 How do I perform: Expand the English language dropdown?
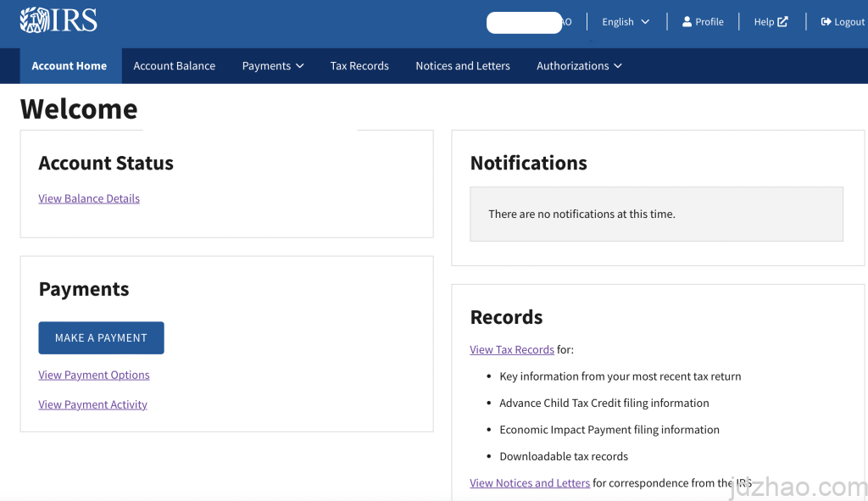(626, 22)
